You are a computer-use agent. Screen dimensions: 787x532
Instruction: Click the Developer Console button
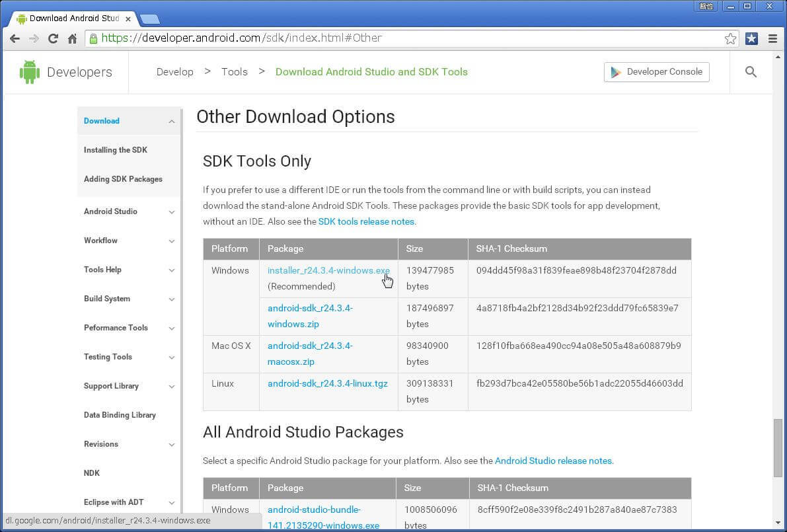pos(656,72)
